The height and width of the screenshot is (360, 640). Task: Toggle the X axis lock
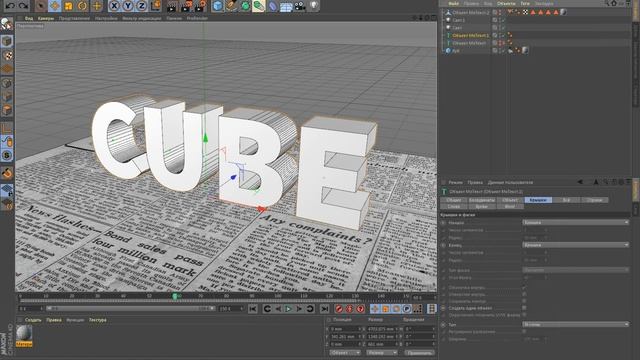point(114,6)
